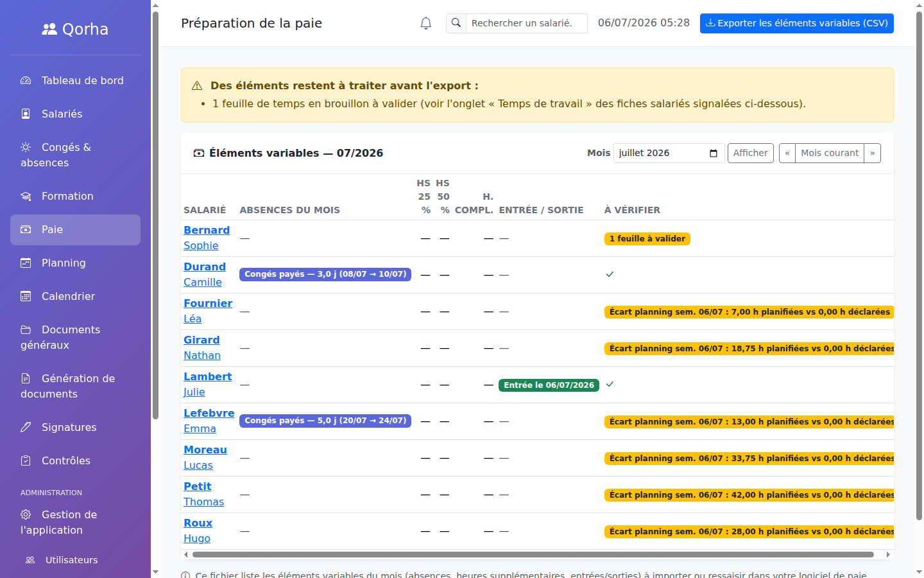
Task: Click the sidebar vertical scrollbar
Action: click(x=155, y=215)
